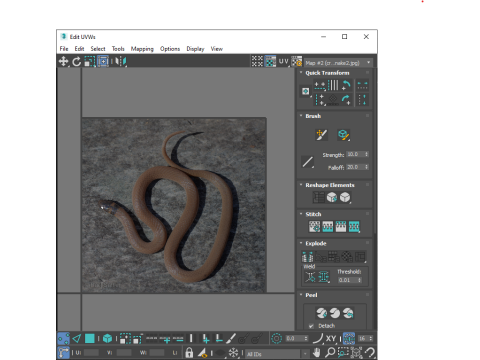Adjust the weld Threshold spinner arrows
The image size is (480, 360).
360,280
